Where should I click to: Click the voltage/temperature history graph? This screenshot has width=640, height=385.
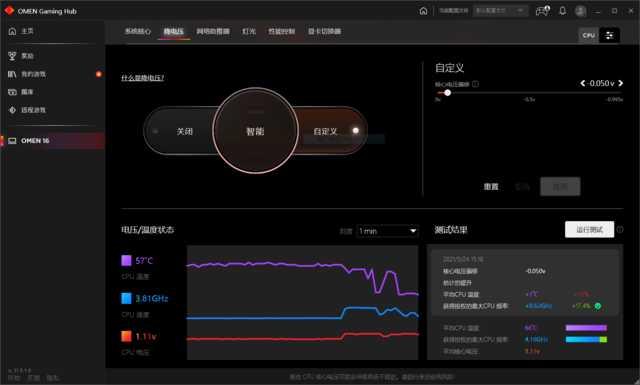[x=302, y=303]
